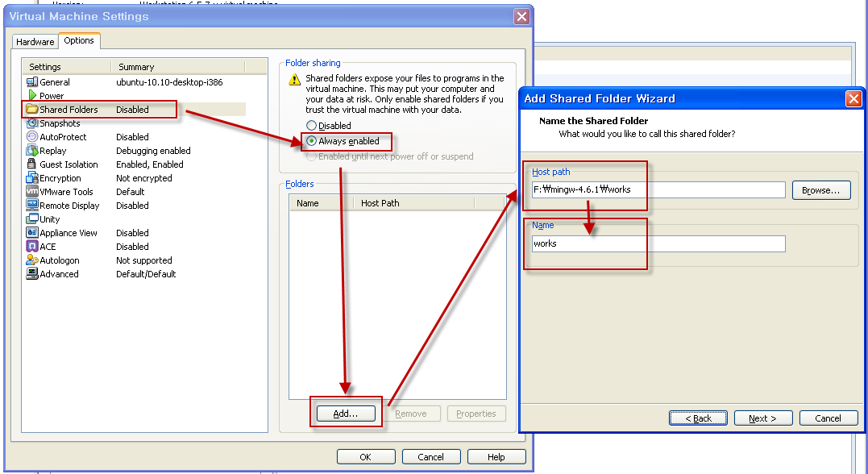Click the Unity icon

[32, 218]
